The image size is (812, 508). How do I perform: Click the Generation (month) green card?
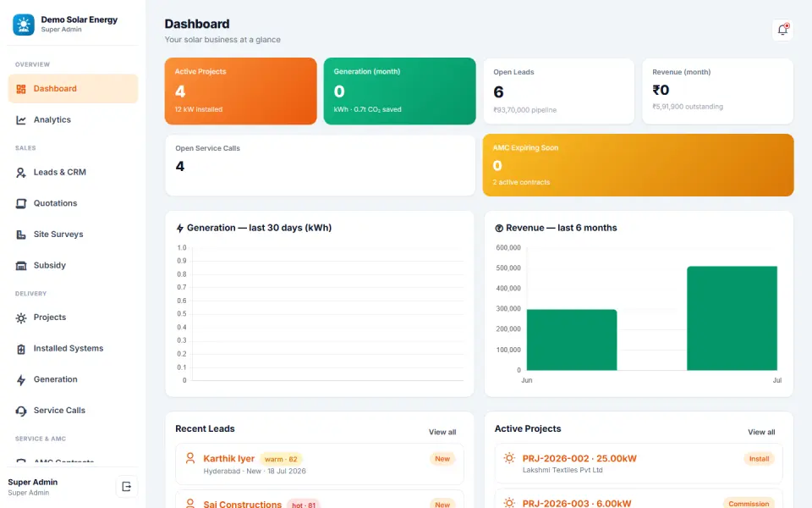tap(400, 91)
